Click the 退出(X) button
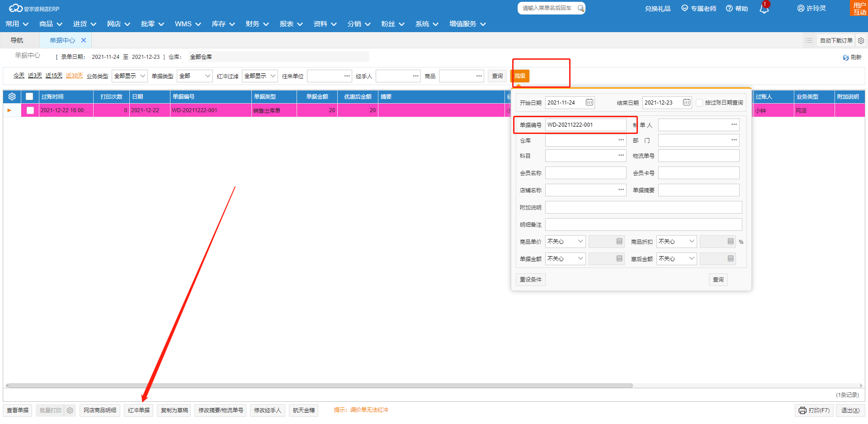Viewport: 868px width, 424px height. pos(850,410)
